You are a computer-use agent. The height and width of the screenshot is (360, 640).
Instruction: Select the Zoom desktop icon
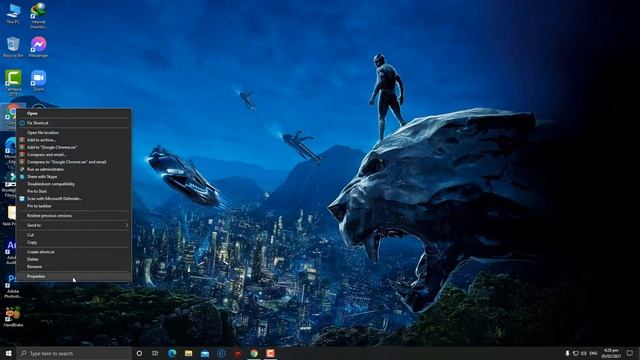pos(38,80)
